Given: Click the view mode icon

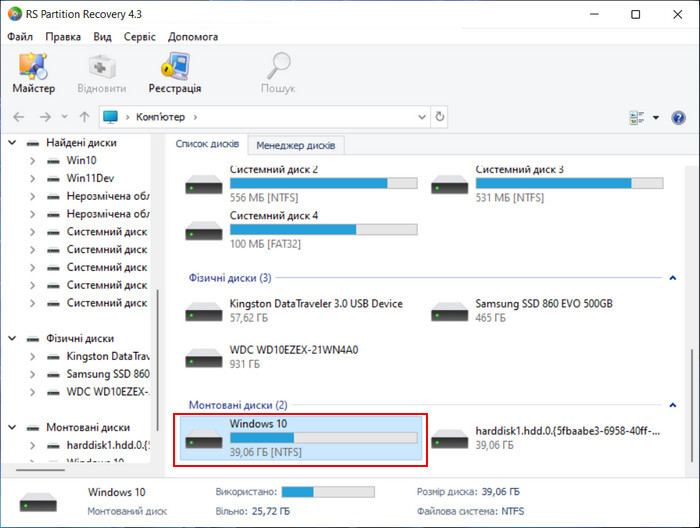Looking at the screenshot, I should 637,118.
